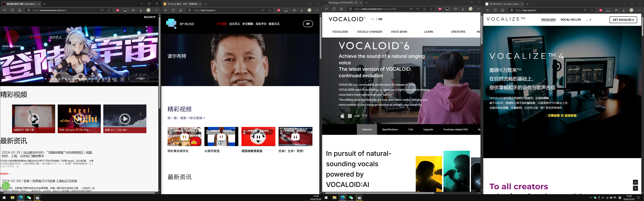The width and height of the screenshot is (644, 201).
Task: Open settings and more menu in Sony Music window
Action: click(156, 10)
